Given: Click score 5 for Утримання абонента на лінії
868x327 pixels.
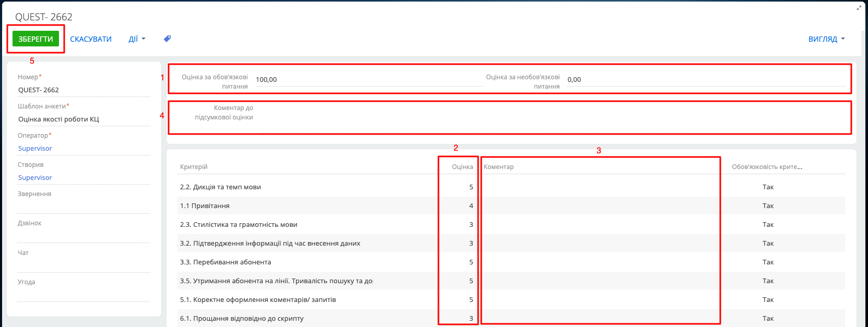Looking at the screenshot, I should [x=471, y=281].
